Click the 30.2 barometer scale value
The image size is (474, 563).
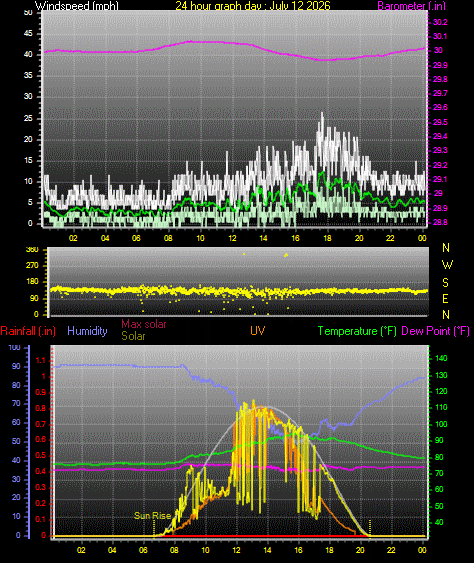(x=440, y=22)
